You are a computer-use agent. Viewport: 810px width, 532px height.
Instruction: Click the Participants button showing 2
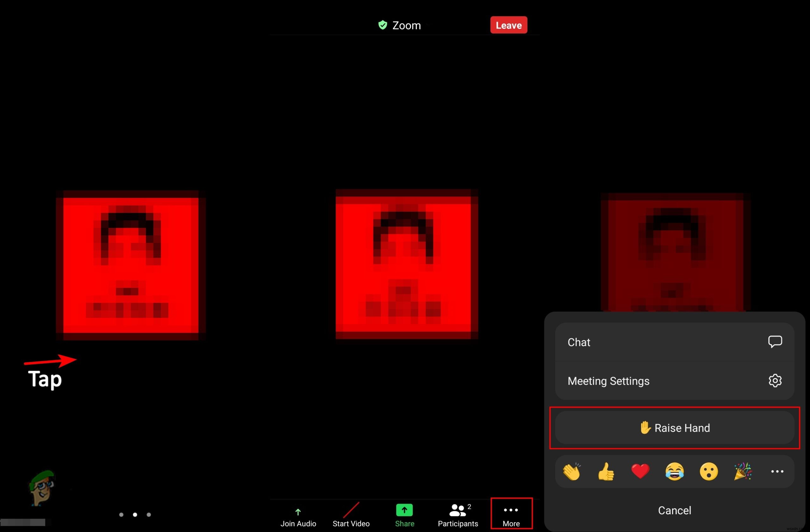pyautogui.click(x=458, y=515)
